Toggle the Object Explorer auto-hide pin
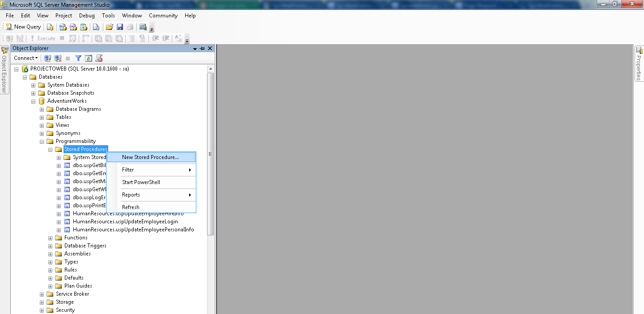 point(202,48)
